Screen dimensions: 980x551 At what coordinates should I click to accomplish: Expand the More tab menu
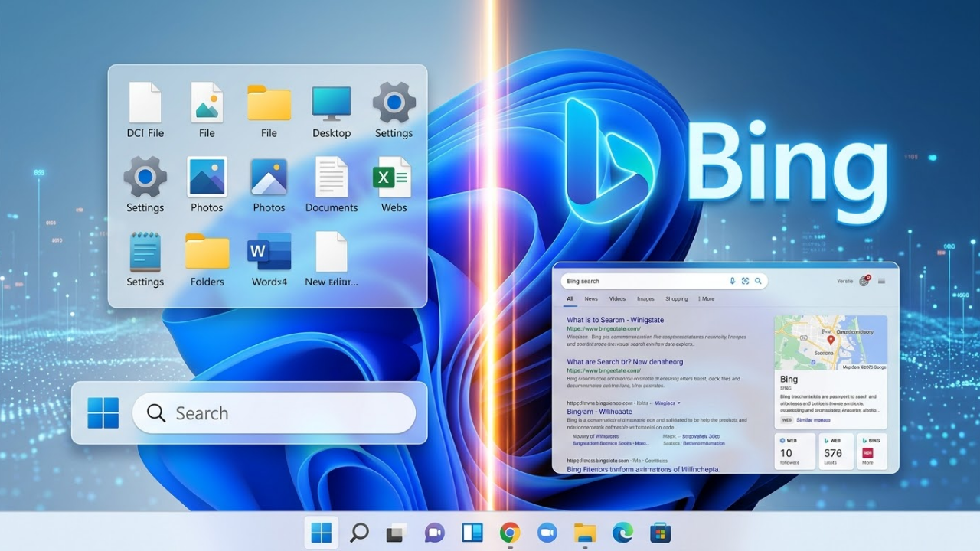click(706, 299)
